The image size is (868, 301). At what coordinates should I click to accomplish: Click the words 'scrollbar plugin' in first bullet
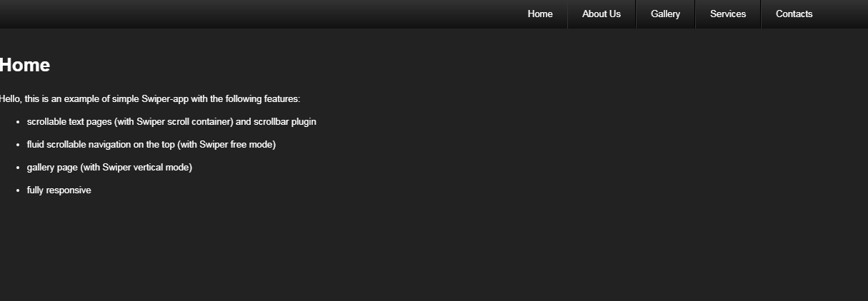285,121
